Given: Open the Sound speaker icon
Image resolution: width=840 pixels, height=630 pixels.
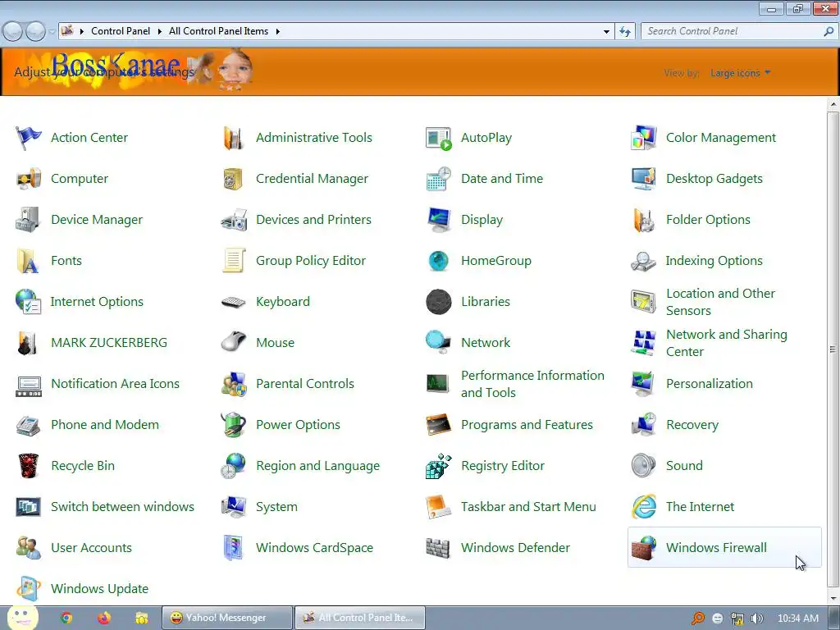Looking at the screenshot, I should pyautogui.click(x=643, y=466).
